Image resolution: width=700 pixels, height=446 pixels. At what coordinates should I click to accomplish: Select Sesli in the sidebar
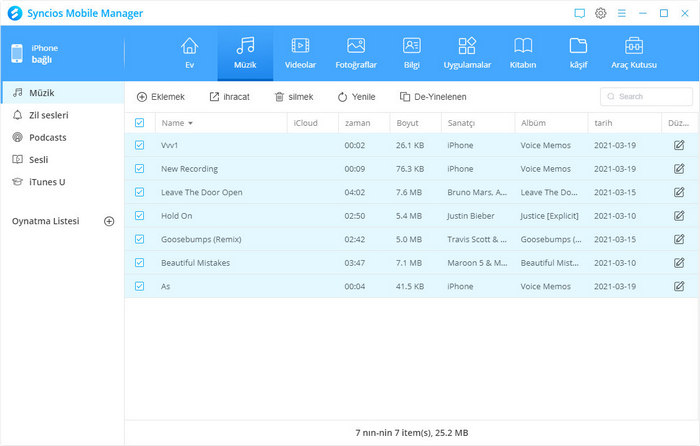(62, 159)
